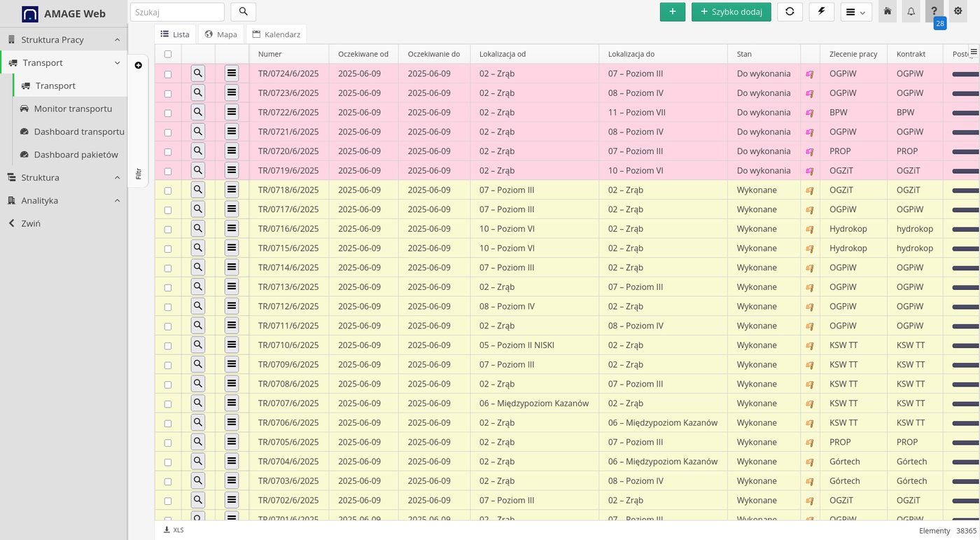Open row menu for TR/0722/6/2025
This screenshot has width=980, height=540.
[232, 112]
